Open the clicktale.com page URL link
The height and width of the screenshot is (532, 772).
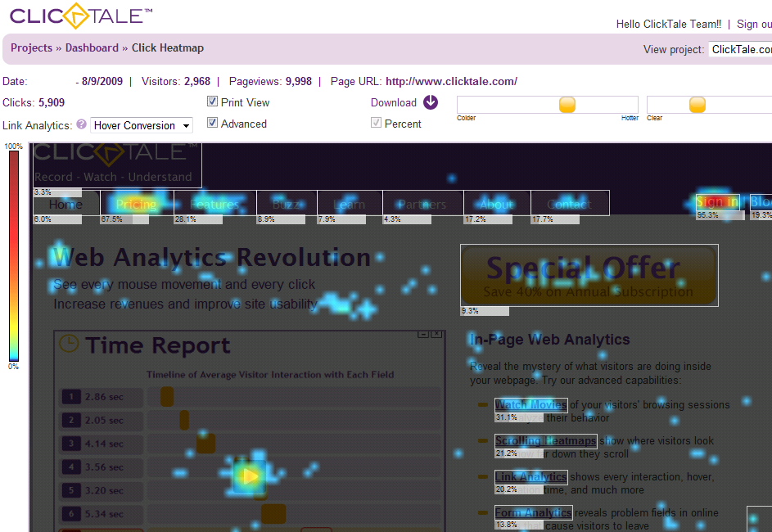pos(451,82)
